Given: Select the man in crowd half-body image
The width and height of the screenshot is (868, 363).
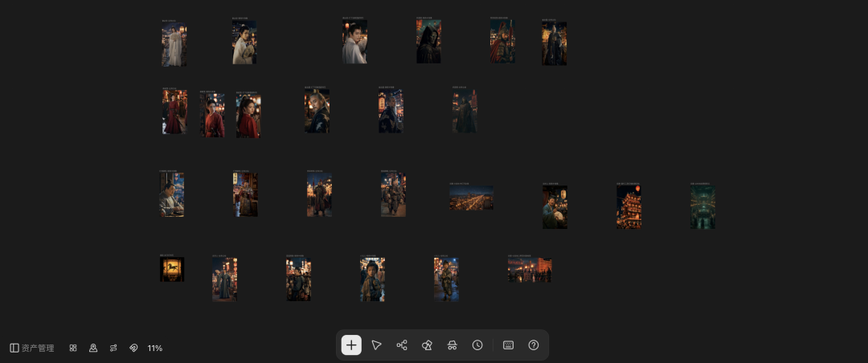Looking at the screenshot, I should 298,279.
